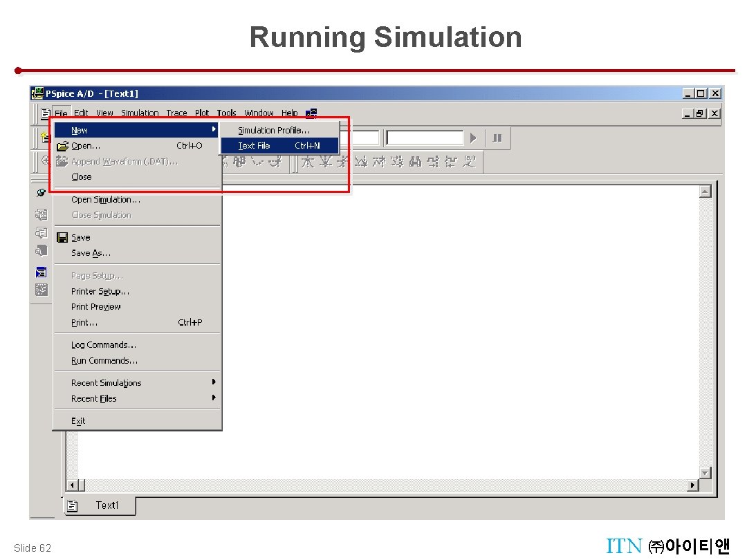Screen dimensions: 747x560
Task: Close the inner Text1 document window
Action: point(714,113)
